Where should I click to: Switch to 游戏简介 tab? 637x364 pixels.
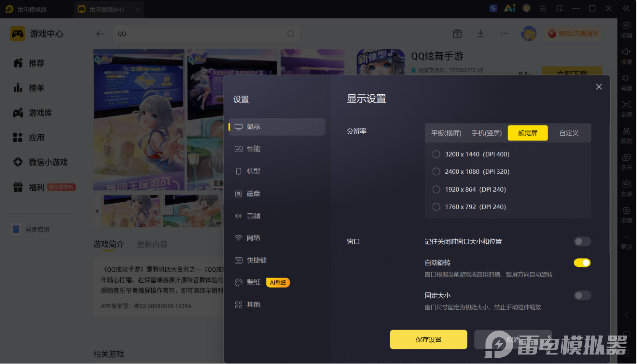point(108,244)
